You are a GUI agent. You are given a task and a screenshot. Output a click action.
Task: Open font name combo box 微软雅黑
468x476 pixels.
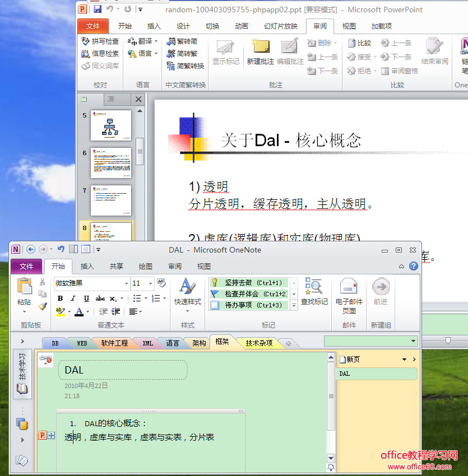point(92,283)
